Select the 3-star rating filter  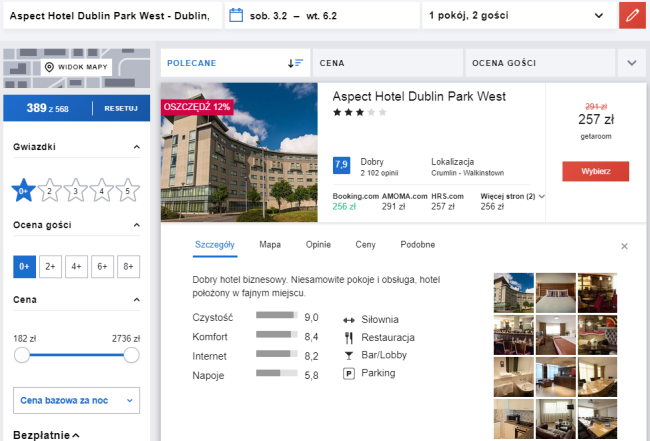click(75, 189)
